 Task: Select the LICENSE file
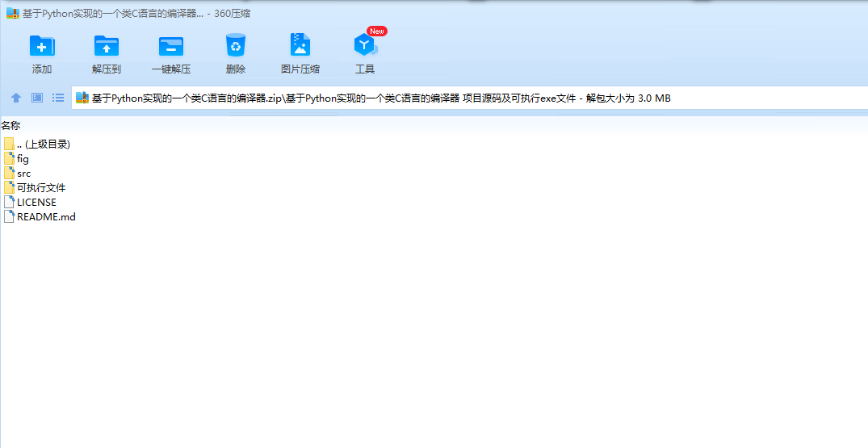pyautogui.click(x=30, y=203)
